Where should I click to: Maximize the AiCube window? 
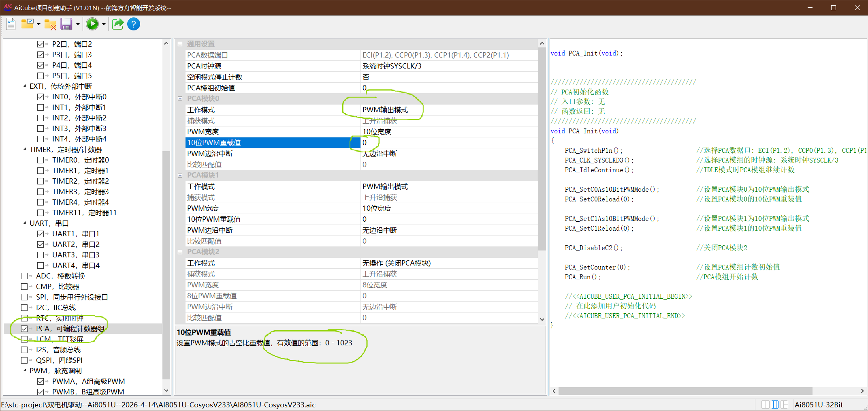tap(834, 8)
